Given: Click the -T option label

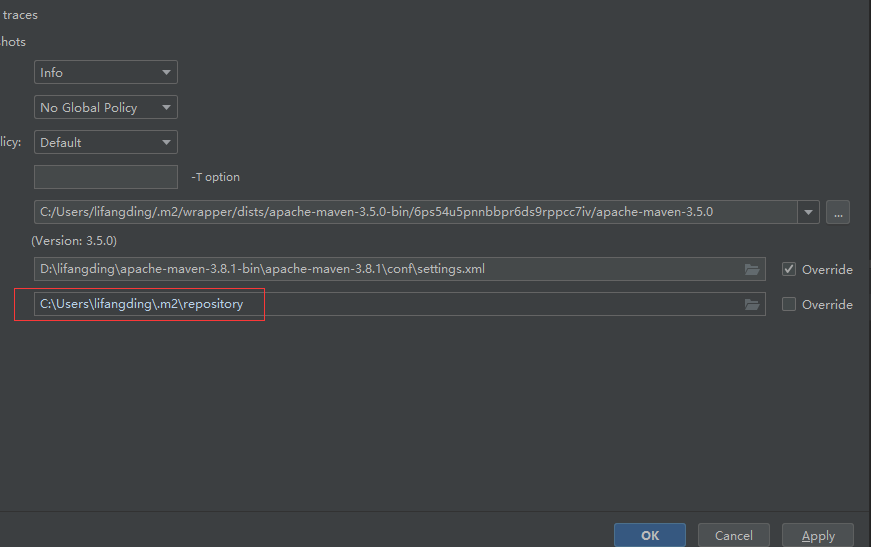Looking at the screenshot, I should 216,177.
